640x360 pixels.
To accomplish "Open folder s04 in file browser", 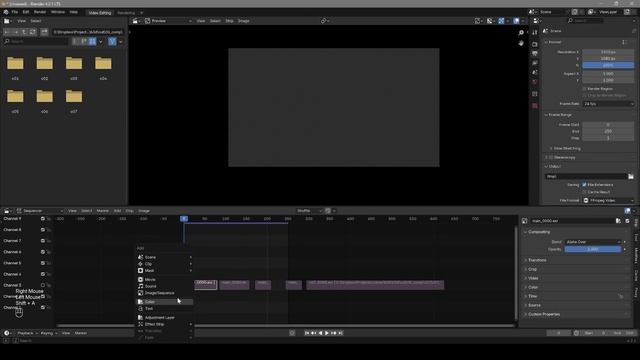I will 103,67.
